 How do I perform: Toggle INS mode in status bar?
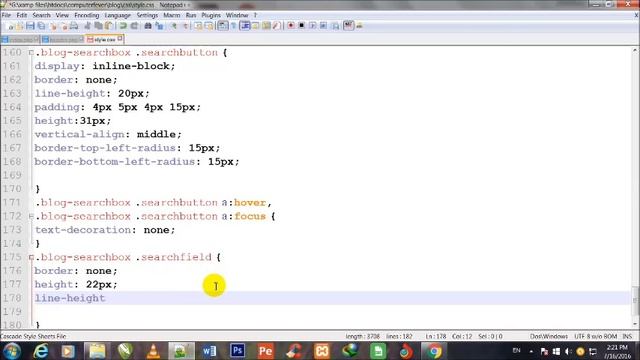point(627,336)
